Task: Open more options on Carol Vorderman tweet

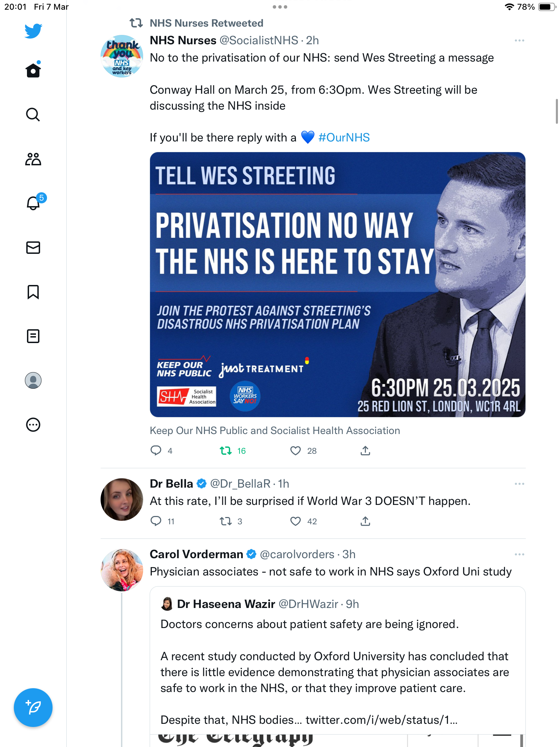Action: (x=519, y=554)
